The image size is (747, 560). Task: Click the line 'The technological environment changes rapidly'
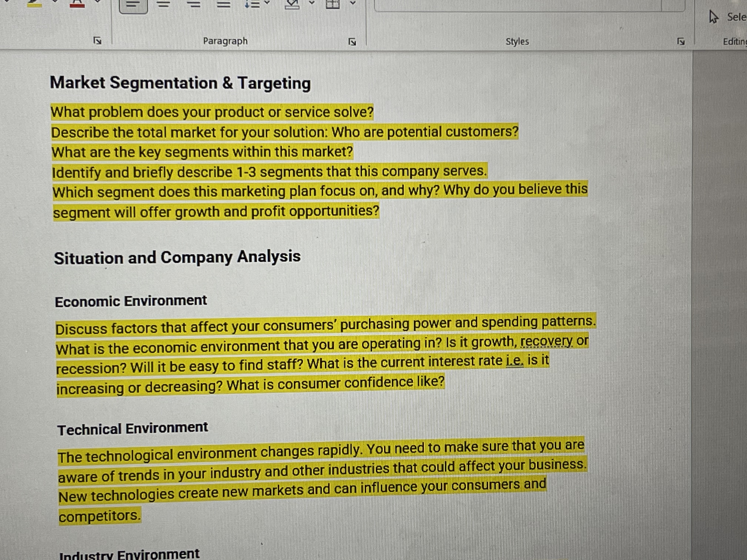(x=321, y=451)
